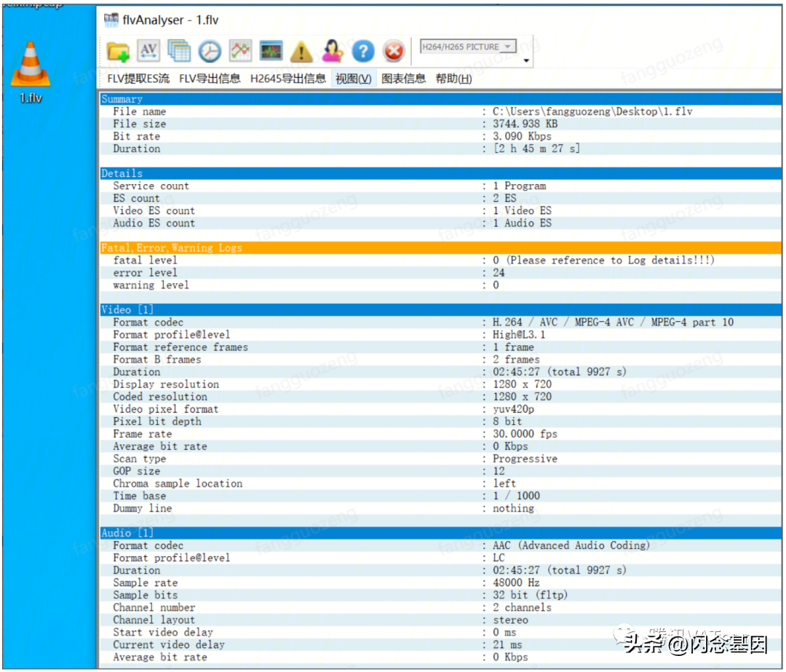Open the 视图(V) menu

(x=354, y=79)
